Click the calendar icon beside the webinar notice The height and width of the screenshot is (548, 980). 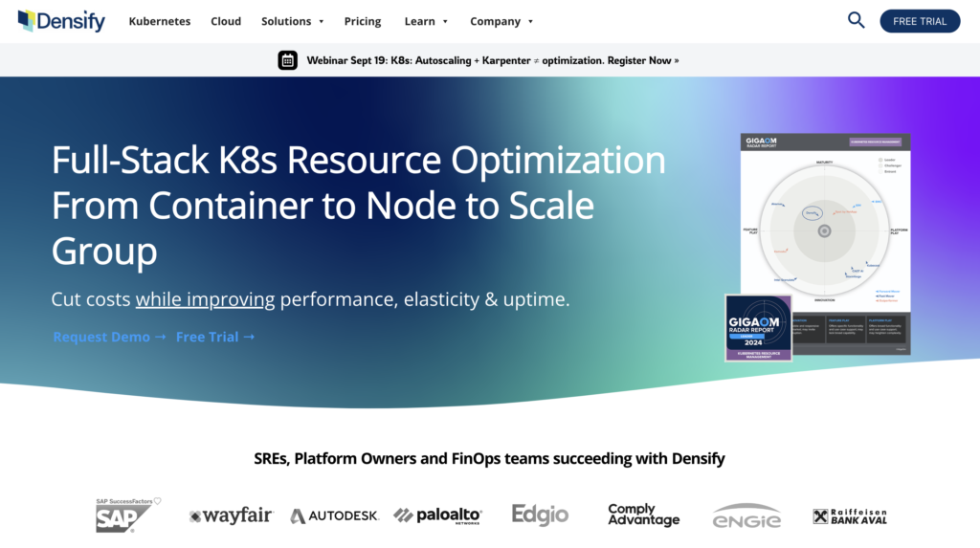coord(287,60)
